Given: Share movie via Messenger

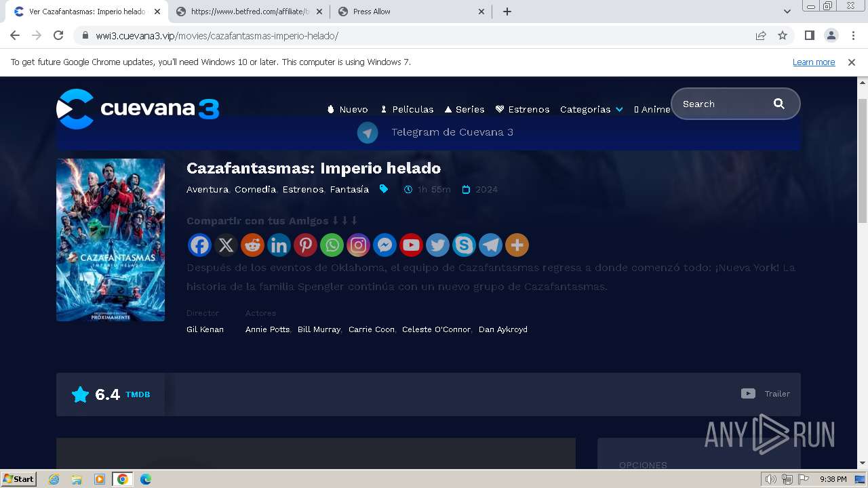Looking at the screenshot, I should 384,245.
